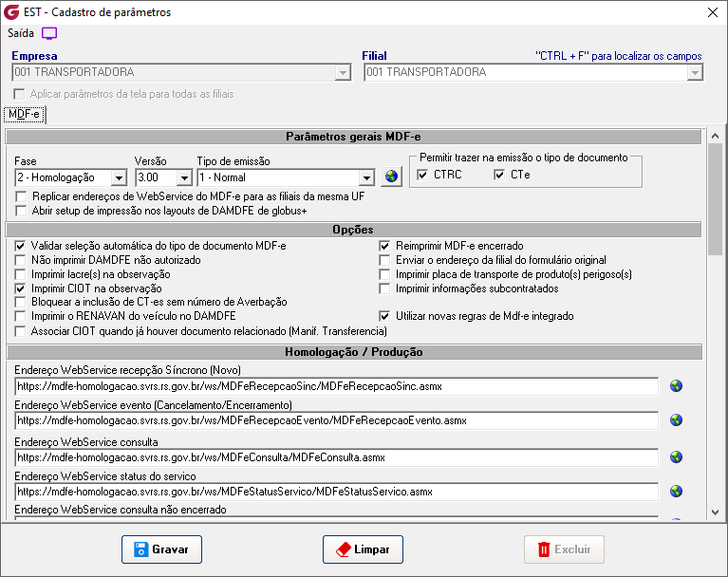
Task: Open the Fase dropdown
Action: 119,177
